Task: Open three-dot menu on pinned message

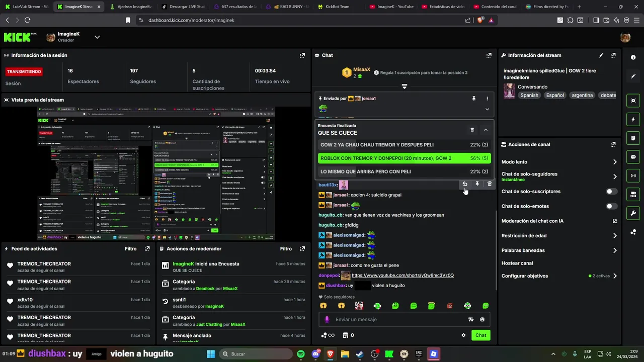Action: click(487, 99)
